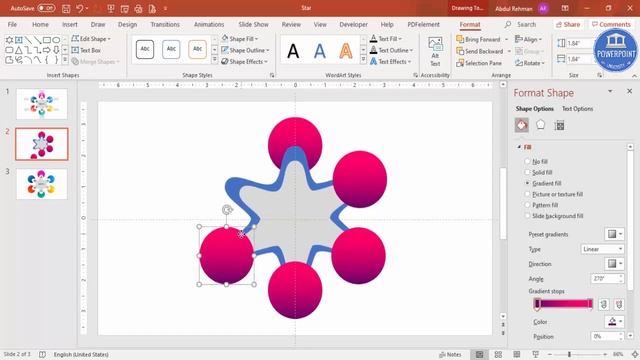Open the File tab

tap(12, 24)
